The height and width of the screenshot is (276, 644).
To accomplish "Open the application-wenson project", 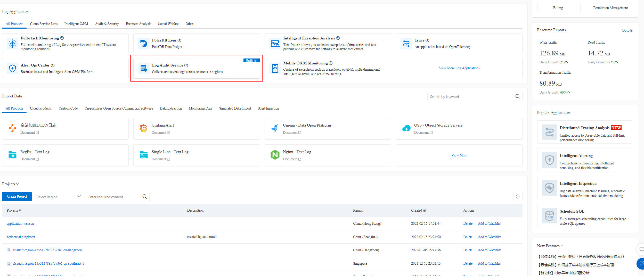I will coord(20,223).
